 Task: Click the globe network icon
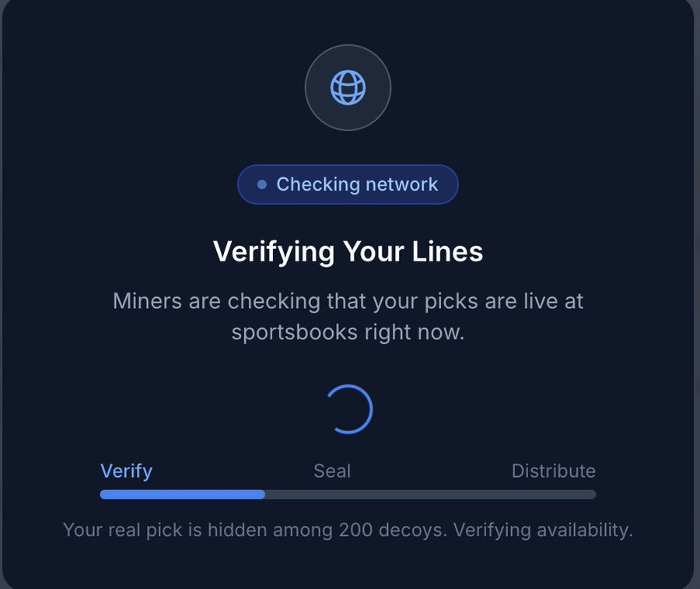click(x=348, y=87)
